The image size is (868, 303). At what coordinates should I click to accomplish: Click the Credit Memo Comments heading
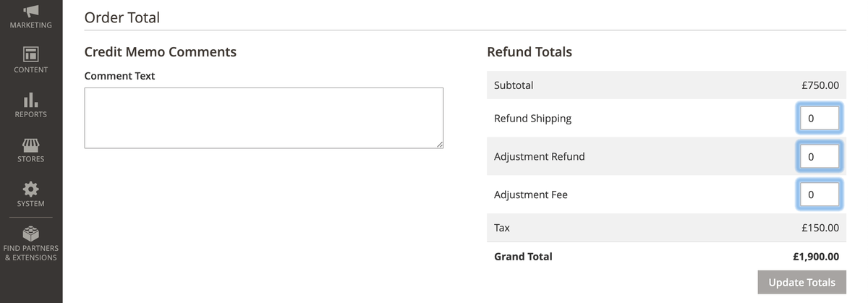coord(160,52)
